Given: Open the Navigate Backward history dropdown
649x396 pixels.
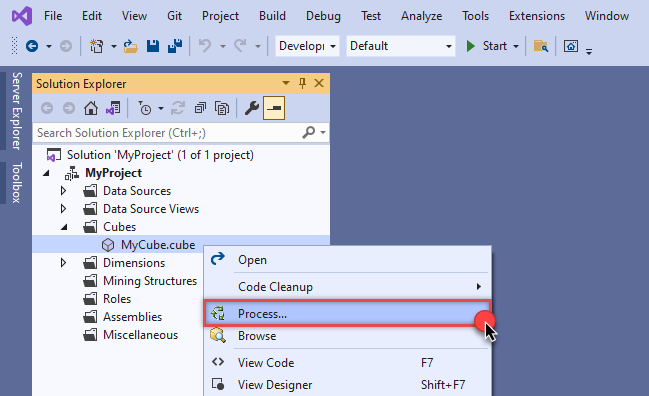Looking at the screenshot, I should click(x=49, y=46).
